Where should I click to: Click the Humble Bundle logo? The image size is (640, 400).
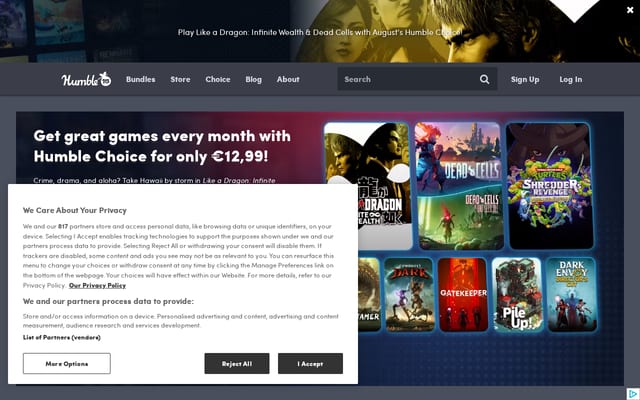pos(86,79)
